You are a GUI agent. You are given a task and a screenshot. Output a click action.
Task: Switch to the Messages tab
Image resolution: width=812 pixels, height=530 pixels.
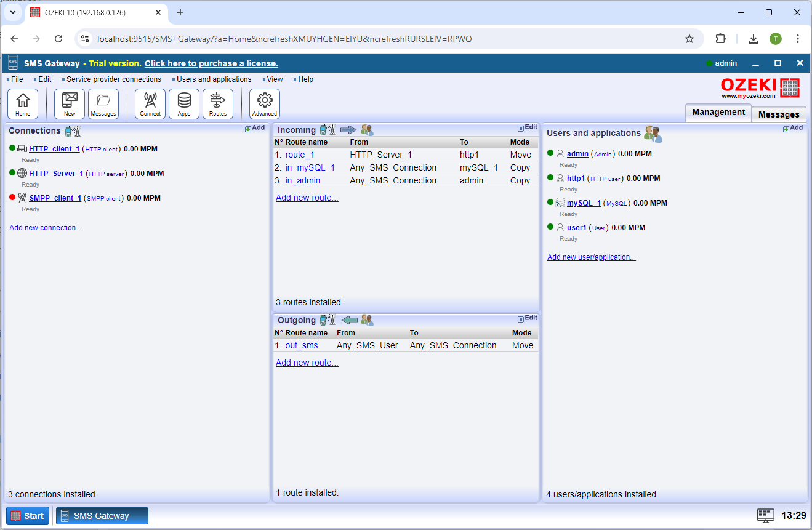click(778, 114)
